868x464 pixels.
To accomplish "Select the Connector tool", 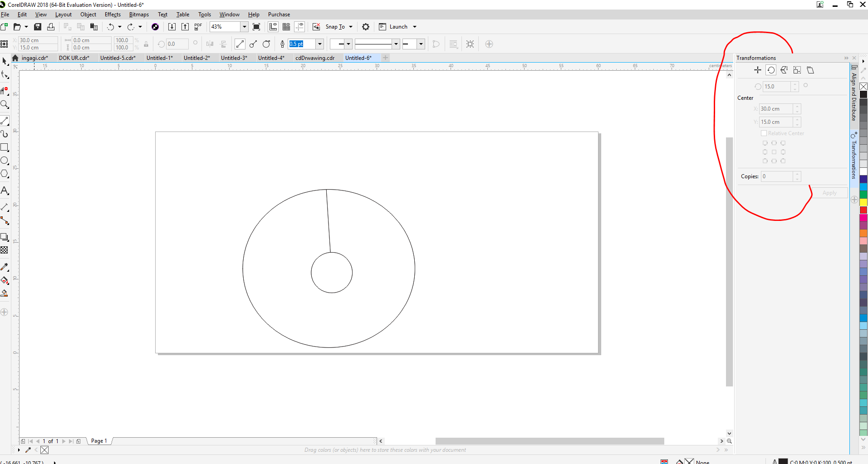I will tap(5, 221).
